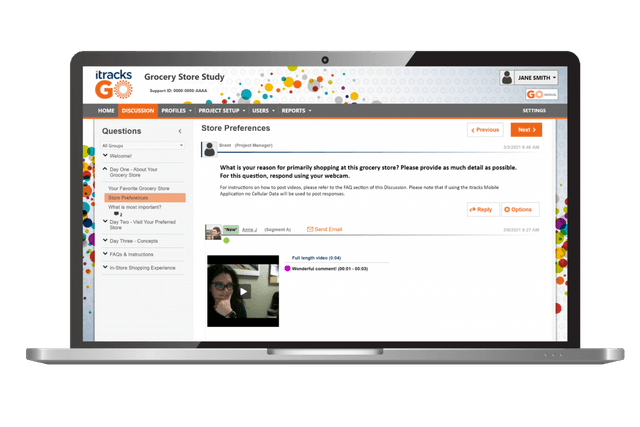The height and width of the screenshot is (427, 640).
Task: Select Your Favorite Grocery Store question
Action: (x=138, y=188)
